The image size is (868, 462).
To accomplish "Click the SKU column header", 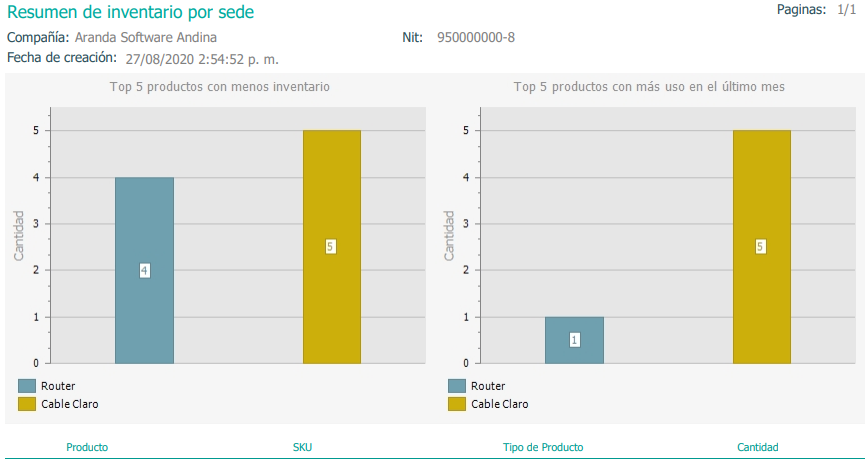I will (298, 447).
